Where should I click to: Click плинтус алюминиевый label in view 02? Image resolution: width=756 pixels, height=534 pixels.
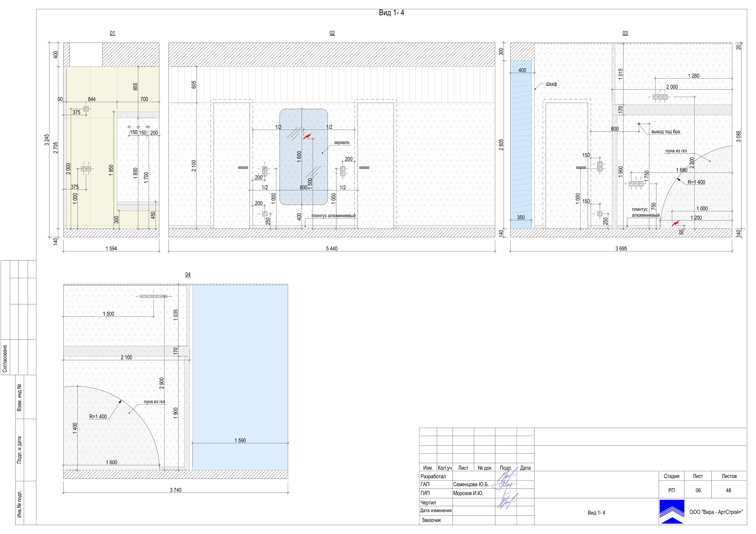pyautogui.click(x=334, y=216)
